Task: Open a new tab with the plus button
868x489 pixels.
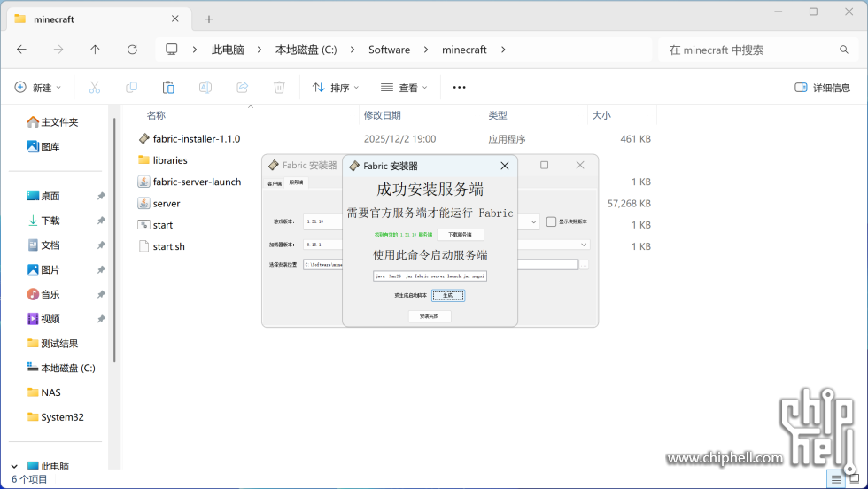Action: tap(209, 19)
